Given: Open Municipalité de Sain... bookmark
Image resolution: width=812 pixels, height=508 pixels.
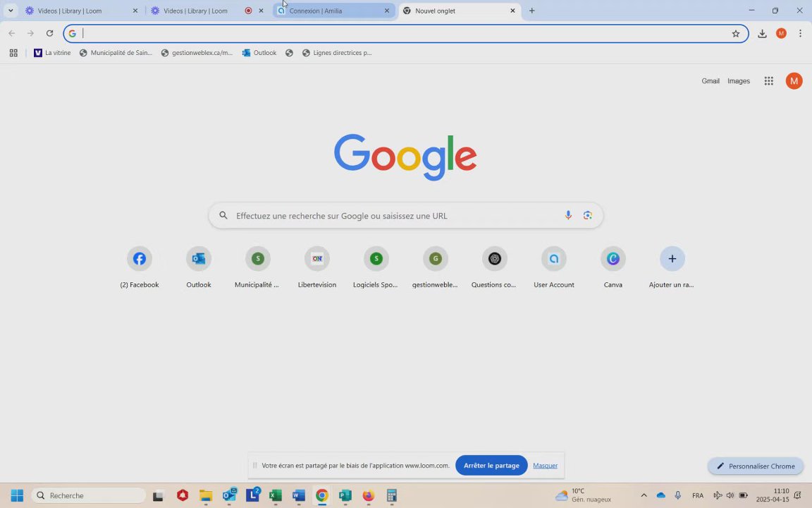Looking at the screenshot, I should coord(116,53).
